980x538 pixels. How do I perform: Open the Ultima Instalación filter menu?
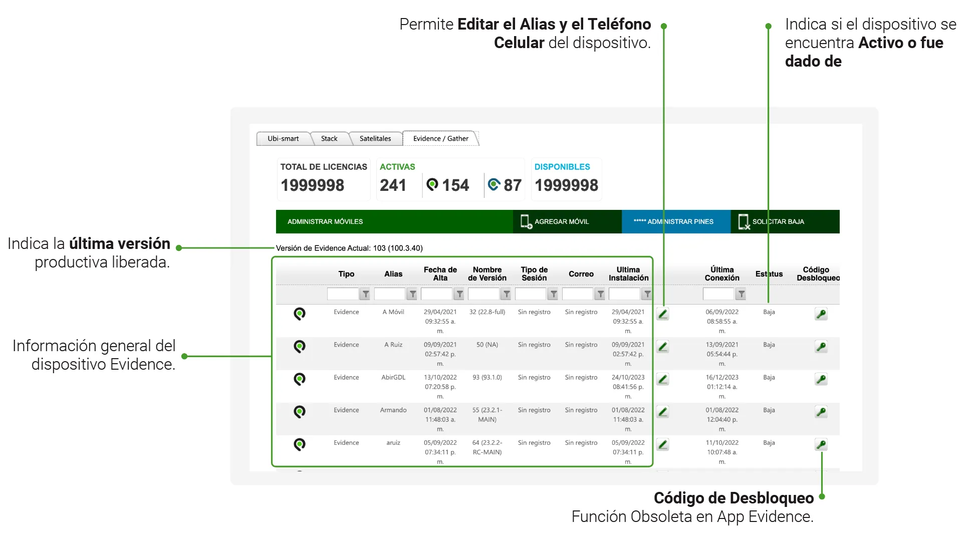647,294
